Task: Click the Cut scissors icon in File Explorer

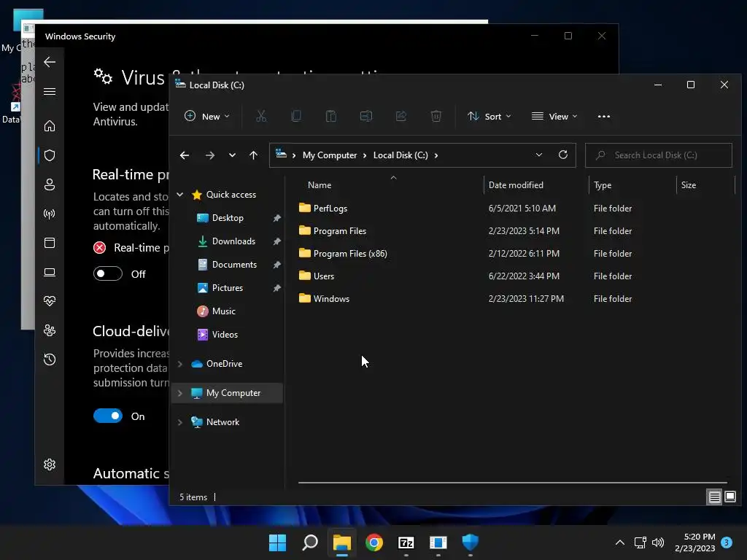Action: click(x=261, y=116)
